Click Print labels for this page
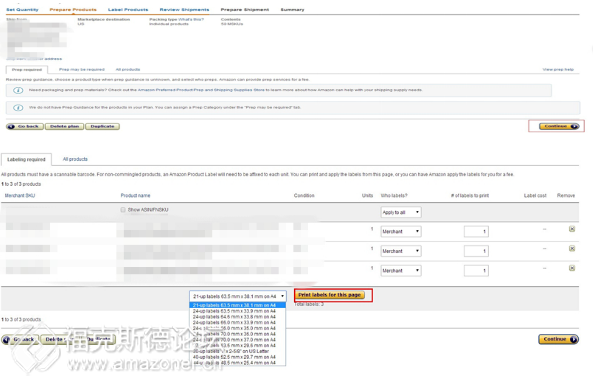The image size is (600, 382). tap(329, 295)
